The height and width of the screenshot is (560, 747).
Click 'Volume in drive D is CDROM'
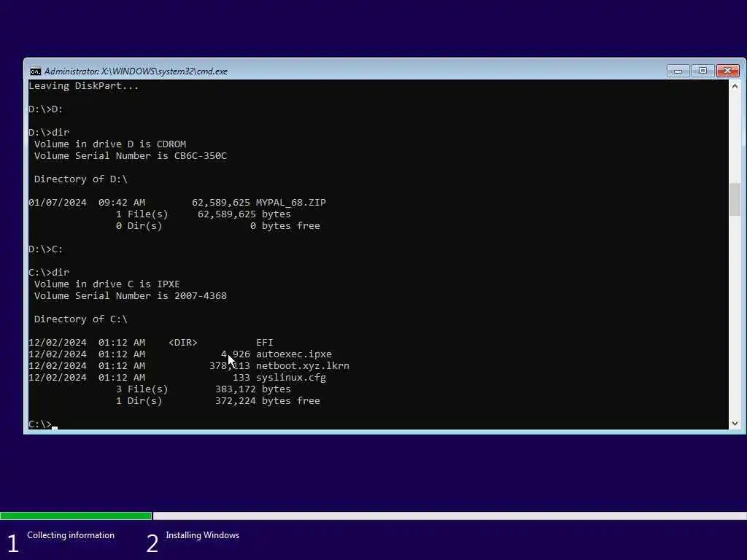tap(110, 144)
